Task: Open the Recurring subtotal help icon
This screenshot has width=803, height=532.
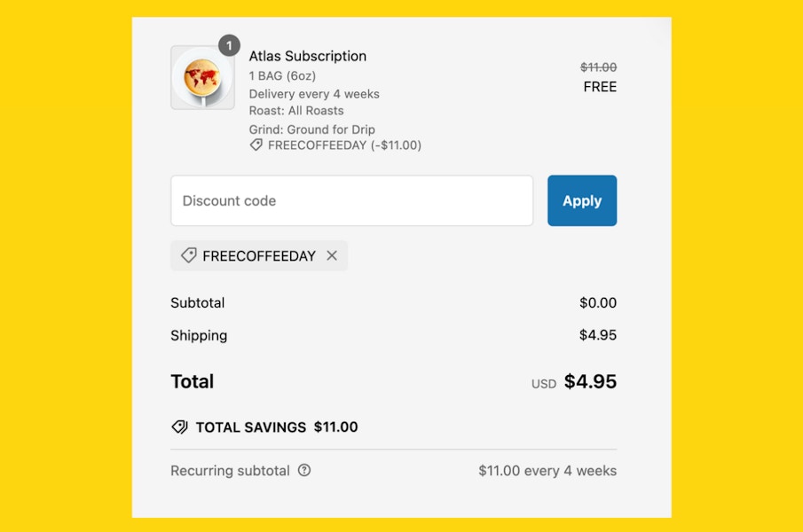Action: click(304, 471)
